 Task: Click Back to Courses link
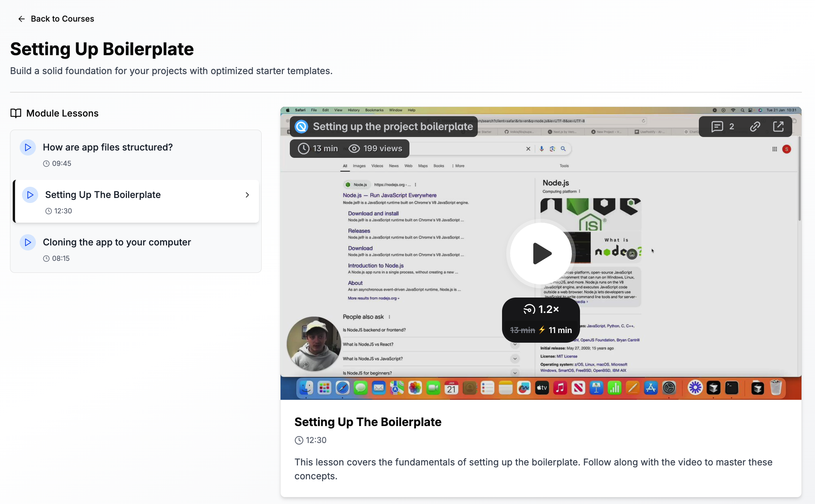(63, 19)
